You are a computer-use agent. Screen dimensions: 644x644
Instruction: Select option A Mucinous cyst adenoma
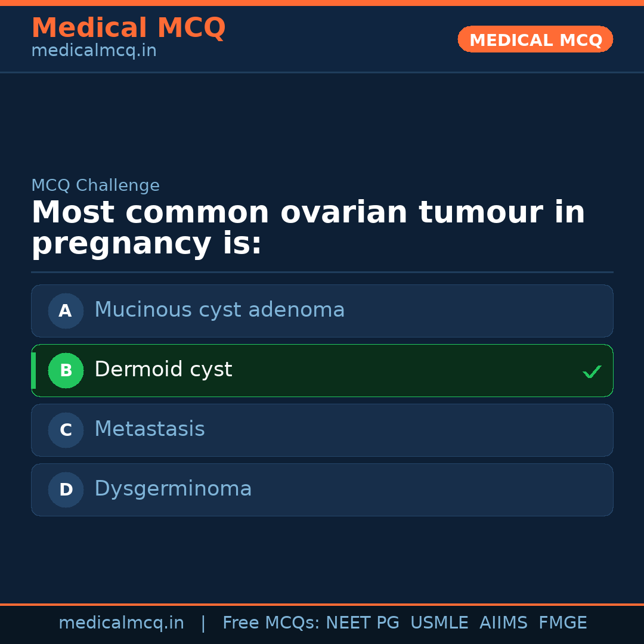click(x=322, y=311)
